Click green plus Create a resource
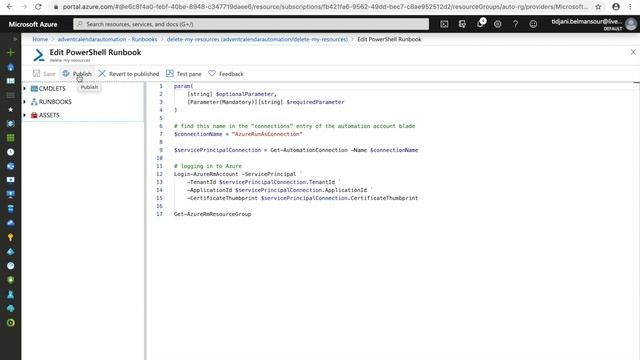The width and height of the screenshot is (640, 360). (x=11, y=52)
